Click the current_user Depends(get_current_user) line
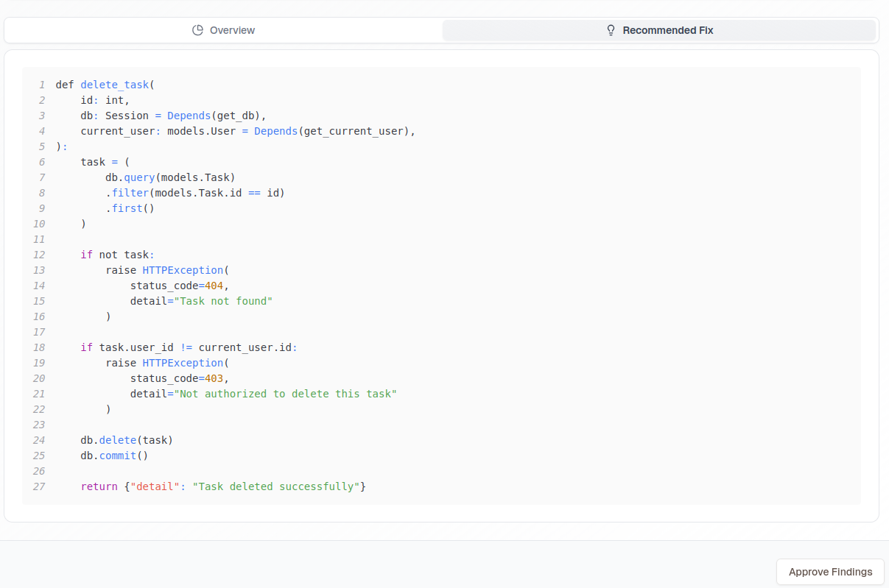Image resolution: width=889 pixels, height=588 pixels. pyautogui.click(x=248, y=131)
